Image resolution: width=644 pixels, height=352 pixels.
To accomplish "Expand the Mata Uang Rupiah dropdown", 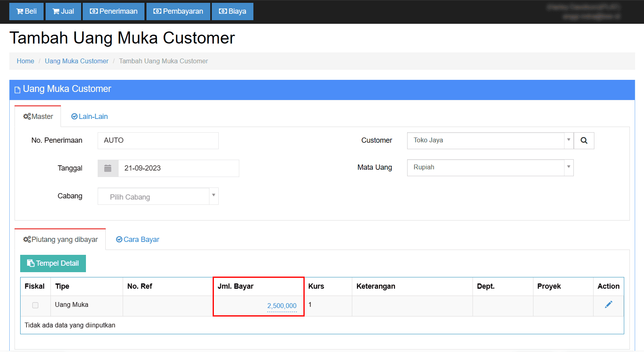I will 490,168.
